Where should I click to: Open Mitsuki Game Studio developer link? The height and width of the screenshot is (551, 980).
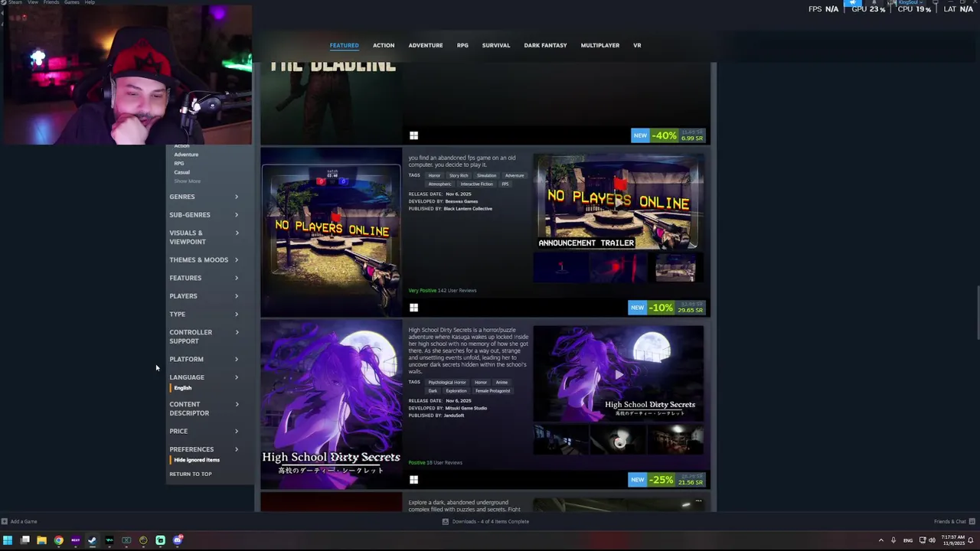(x=465, y=408)
